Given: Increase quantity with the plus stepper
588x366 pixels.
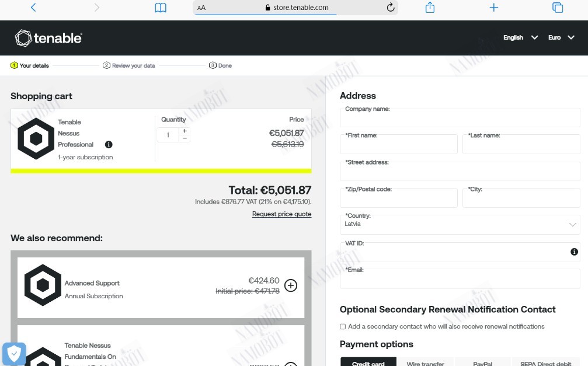Looking at the screenshot, I should (x=185, y=131).
